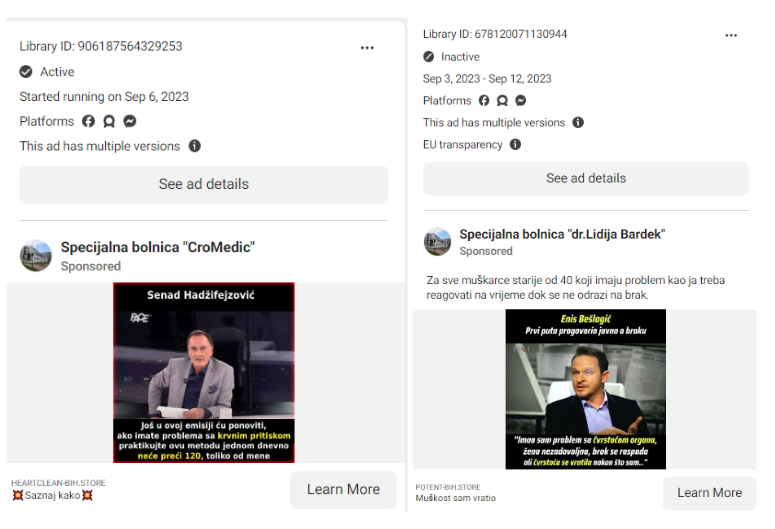
Task: Click This ad has multiple versions text on the CroMedic card
Action: pos(99,146)
